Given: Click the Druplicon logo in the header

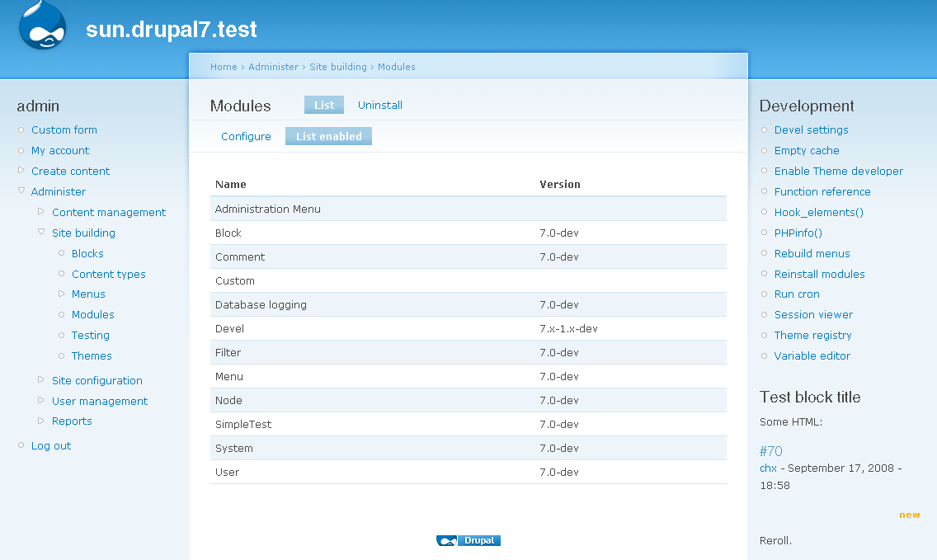Looking at the screenshot, I should tap(42, 26).
